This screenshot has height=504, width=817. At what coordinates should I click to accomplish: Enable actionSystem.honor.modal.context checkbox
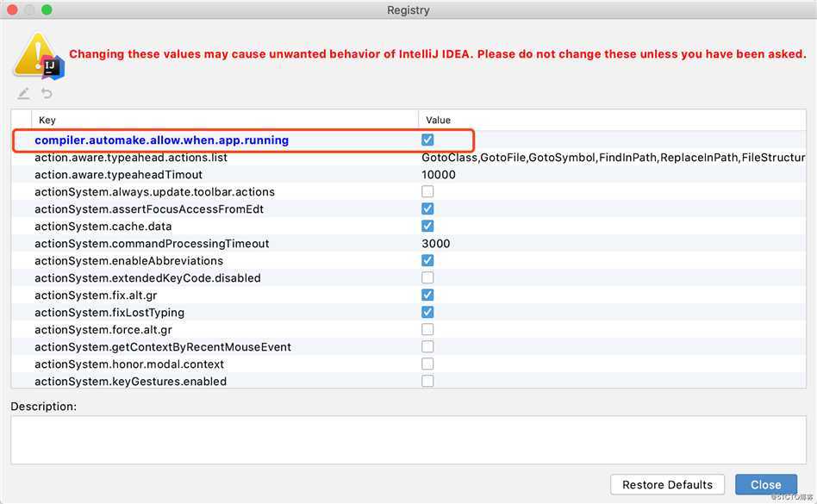[427, 364]
